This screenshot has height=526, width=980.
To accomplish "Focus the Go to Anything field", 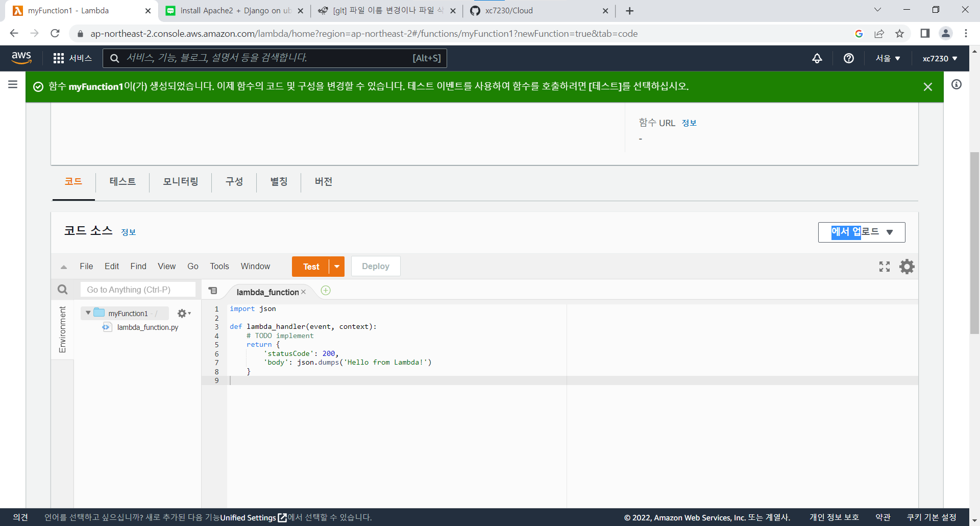I will [x=138, y=290].
